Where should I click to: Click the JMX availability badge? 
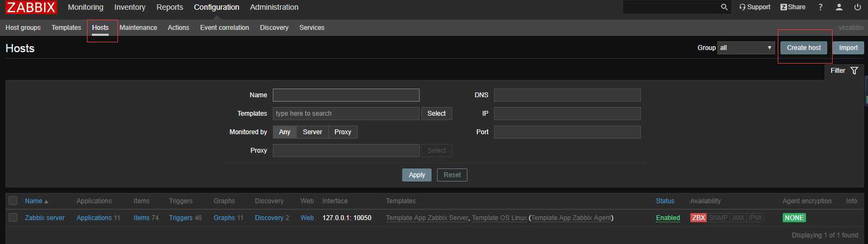coord(738,218)
